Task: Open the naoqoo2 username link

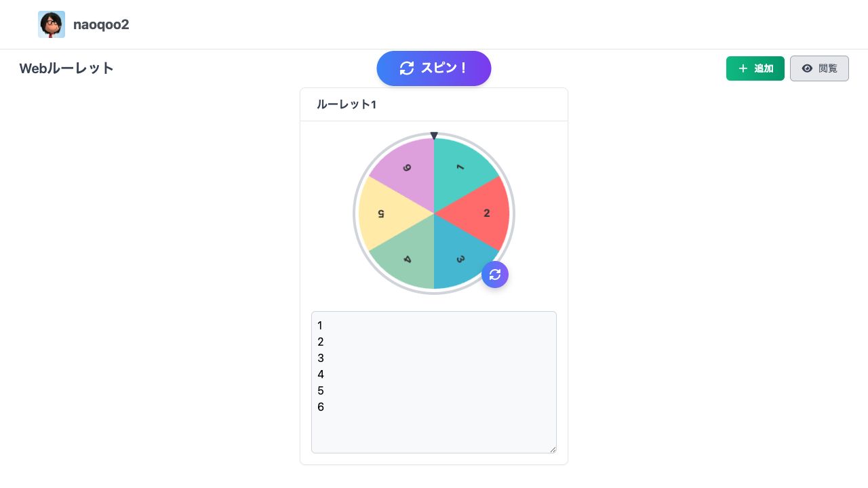Action: pyautogui.click(x=101, y=24)
